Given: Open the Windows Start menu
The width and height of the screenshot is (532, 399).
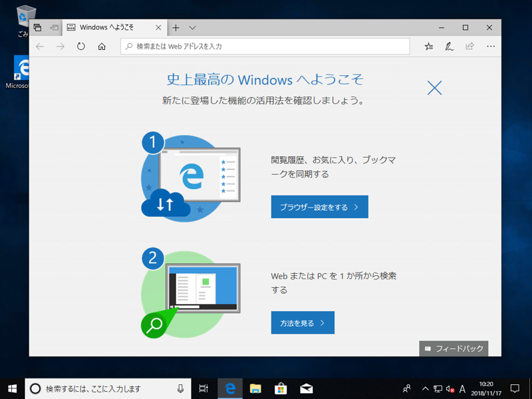Looking at the screenshot, I should point(12,389).
